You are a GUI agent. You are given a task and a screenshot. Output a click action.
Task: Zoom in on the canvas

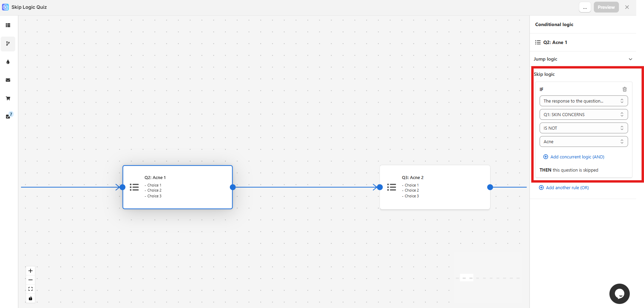[x=31, y=271]
